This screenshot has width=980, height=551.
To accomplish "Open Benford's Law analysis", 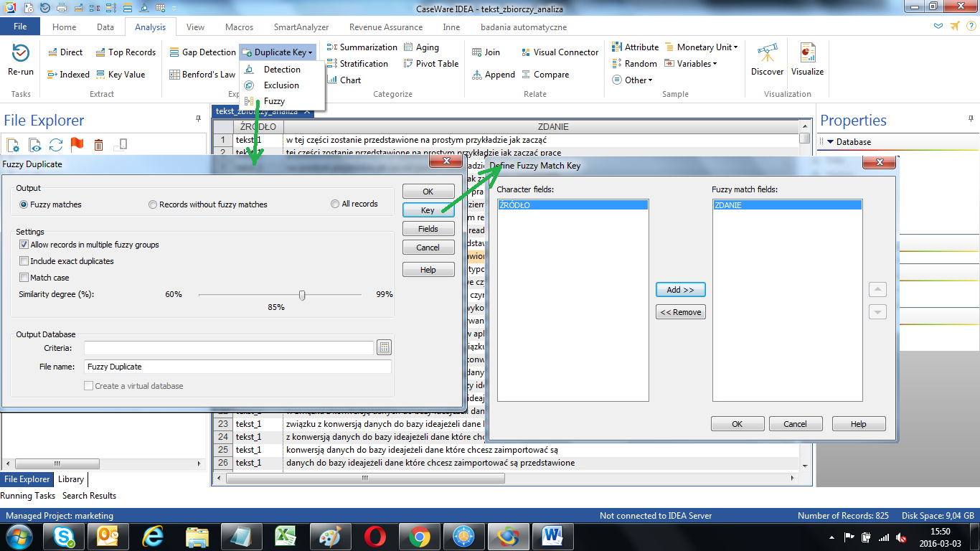I will (x=202, y=75).
